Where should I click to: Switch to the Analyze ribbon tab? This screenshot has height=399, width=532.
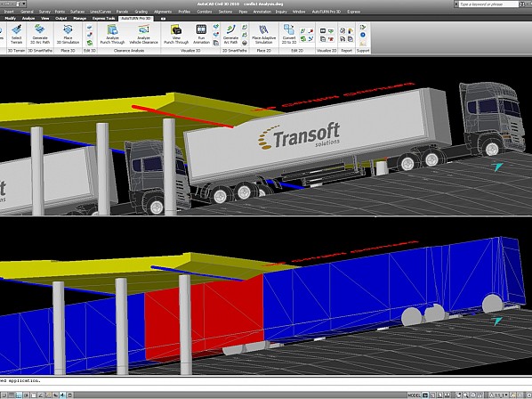coord(28,19)
